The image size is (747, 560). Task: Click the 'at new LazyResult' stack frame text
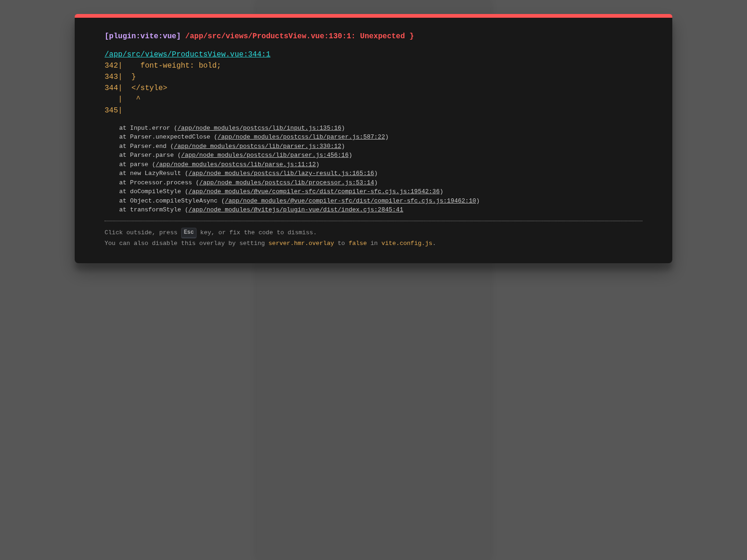tap(150, 174)
